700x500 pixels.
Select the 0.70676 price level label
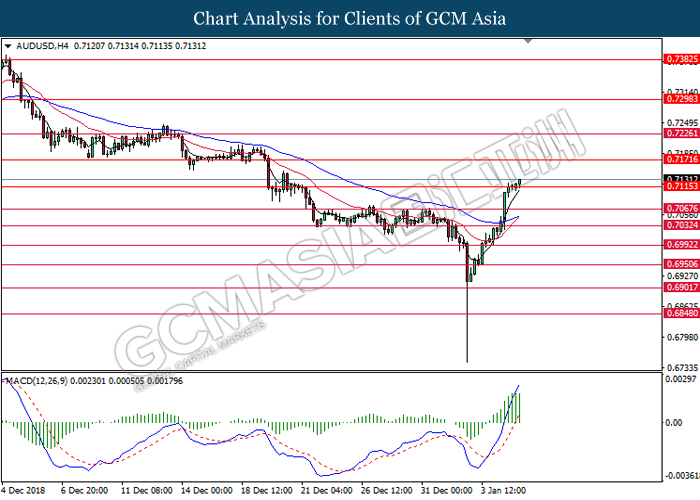681,208
